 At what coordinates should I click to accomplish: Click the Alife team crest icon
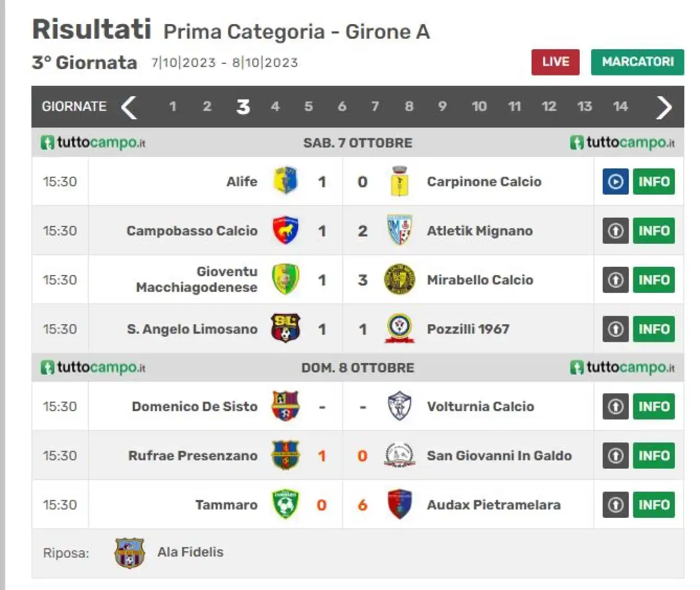[285, 181]
